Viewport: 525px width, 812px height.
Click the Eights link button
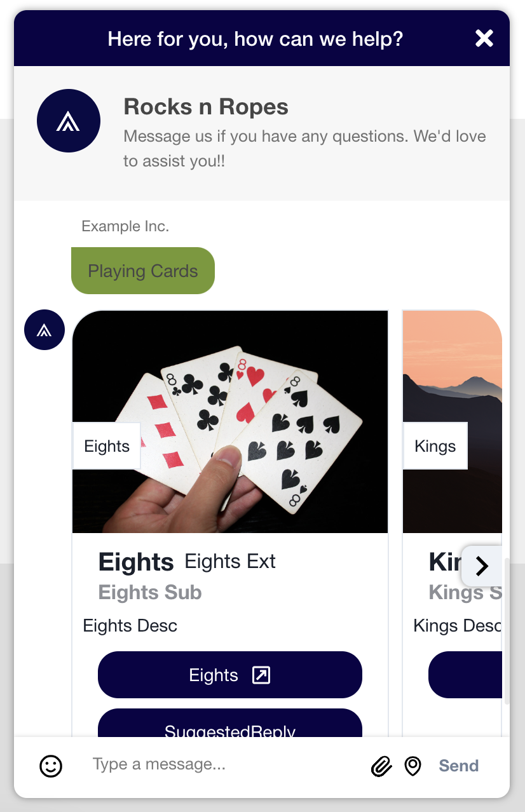pyautogui.click(x=230, y=675)
